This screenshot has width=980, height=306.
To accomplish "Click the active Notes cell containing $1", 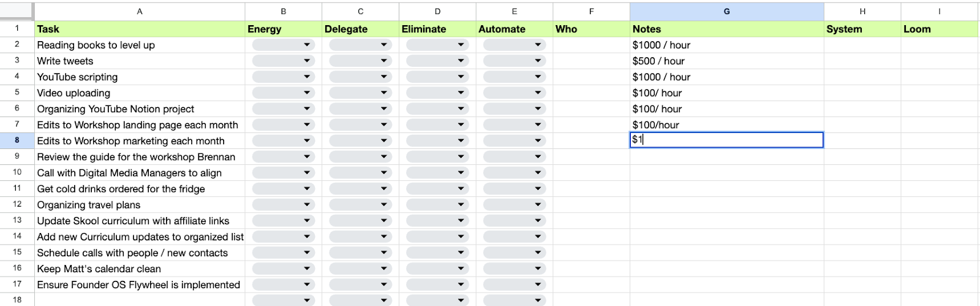I will coord(727,140).
